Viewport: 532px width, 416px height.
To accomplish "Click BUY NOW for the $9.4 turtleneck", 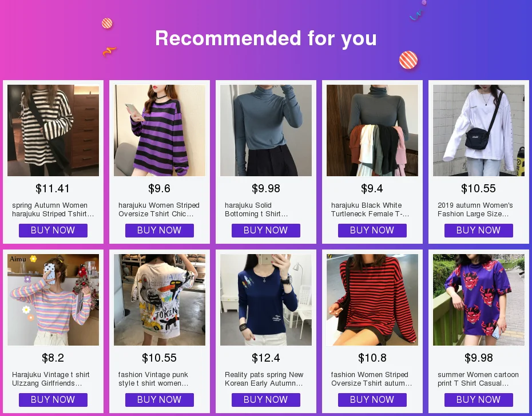I will 372,231.
